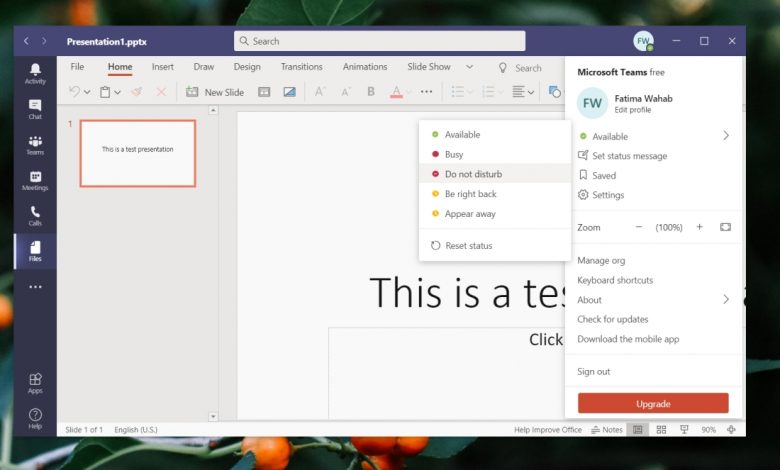This screenshot has height=470, width=780.
Task: Switch to the Insert tab
Action: click(163, 67)
